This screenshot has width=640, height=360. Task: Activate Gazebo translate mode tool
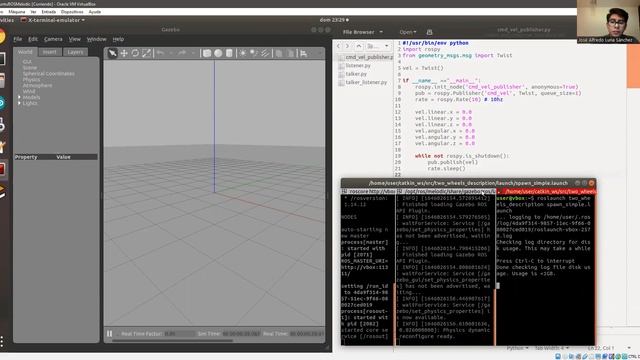[x=124, y=53]
